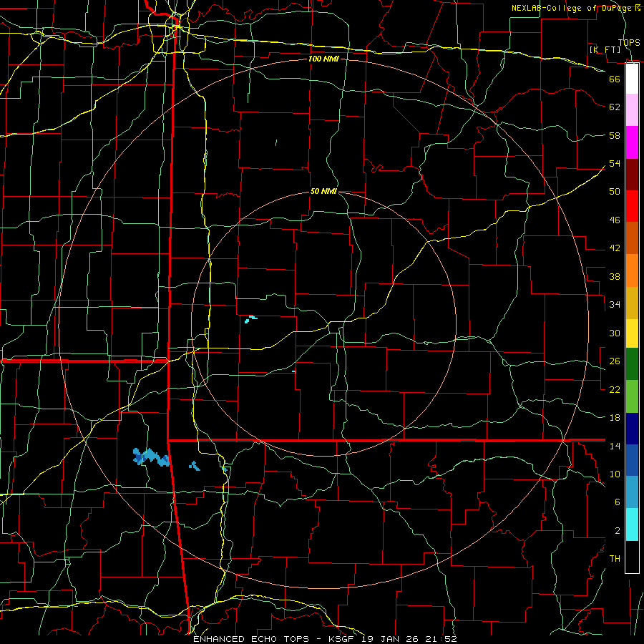The image size is (644, 644).
Task: Click the legend value 18
Action: (x=615, y=418)
